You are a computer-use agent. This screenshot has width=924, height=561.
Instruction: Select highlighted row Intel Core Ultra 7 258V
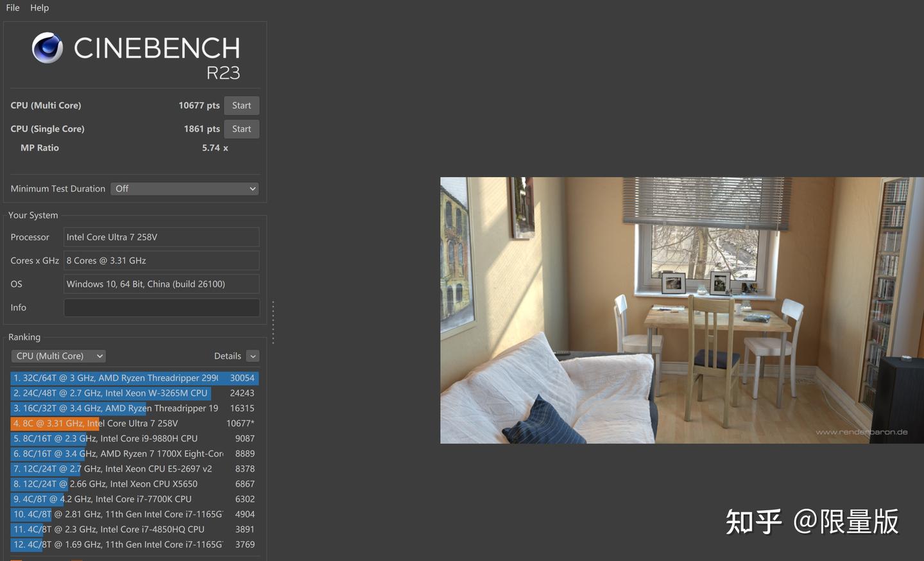pyautogui.click(x=135, y=424)
